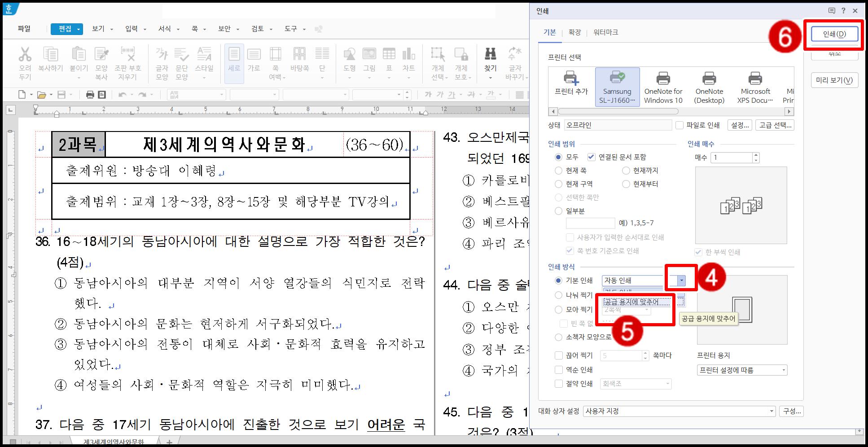This screenshot has height=447, width=868.
Task: Enable the 파일로 인쇄 checkbox
Action: click(679, 125)
